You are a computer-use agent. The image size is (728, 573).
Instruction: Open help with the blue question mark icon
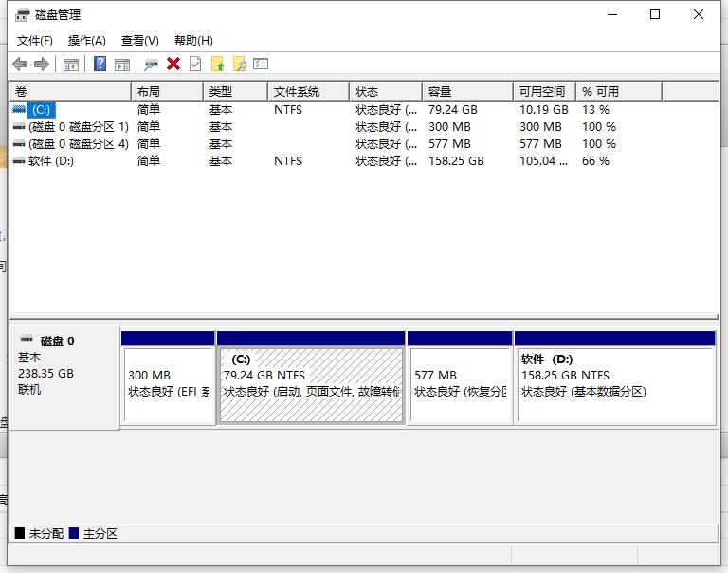tap(100, 64)
